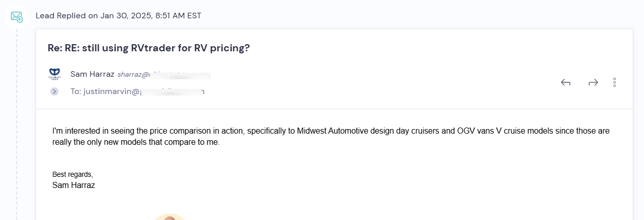The width and height of the screenshot is (644, 220).
Task: Open the three-dot more options menu
Action: [615, 82]
